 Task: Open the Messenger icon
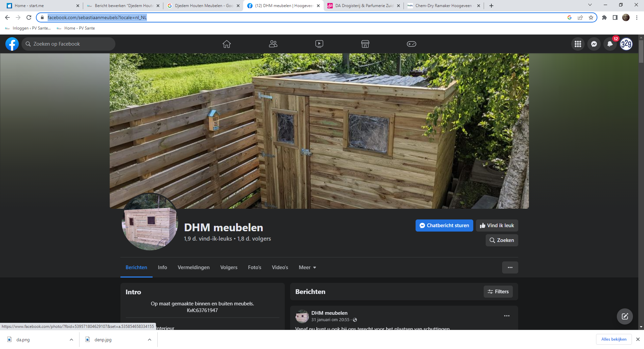point(594,44)
